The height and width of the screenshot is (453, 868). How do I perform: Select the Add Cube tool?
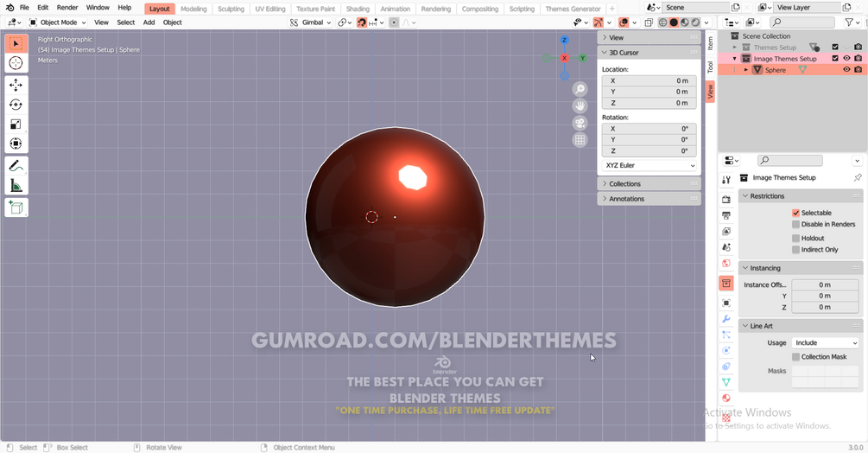click(16, 207)
